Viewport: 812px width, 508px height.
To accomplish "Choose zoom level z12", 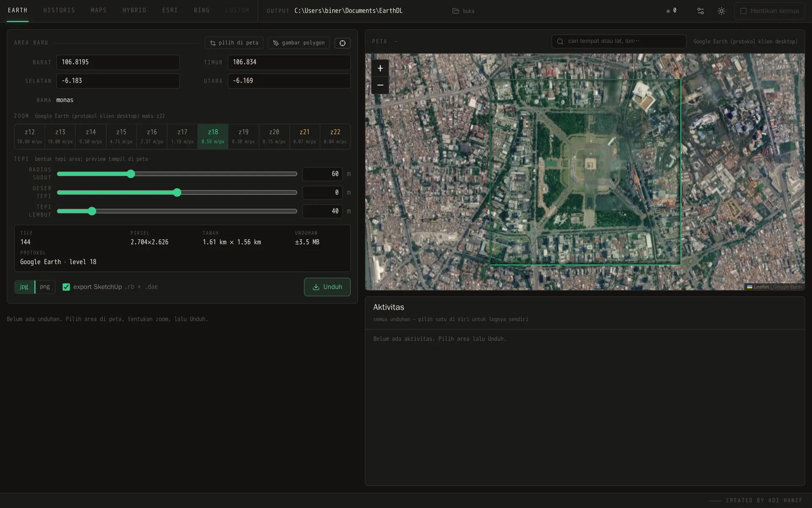I will (30, 136).
